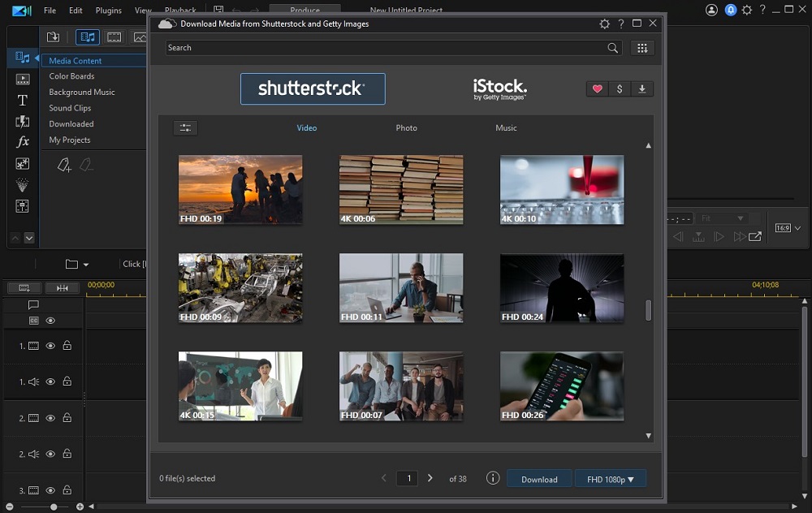Click the Import Media icon
This screenshot has height=513, width=812.
click(x=53, y=37)
